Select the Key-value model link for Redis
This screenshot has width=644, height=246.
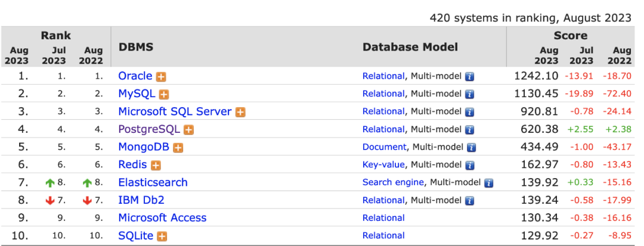click(383, 164)
